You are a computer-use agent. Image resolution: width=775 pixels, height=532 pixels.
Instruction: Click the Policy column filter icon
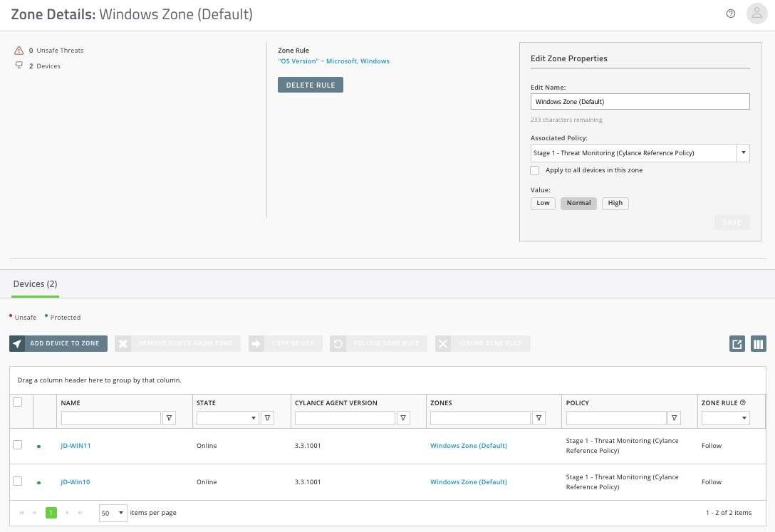point(675,418)
